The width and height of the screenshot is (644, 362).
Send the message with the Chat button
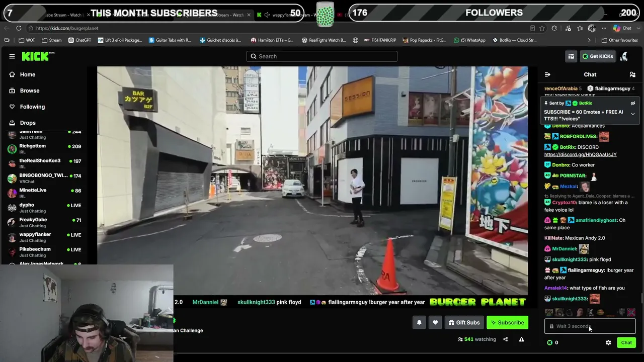tap(626, 343)
